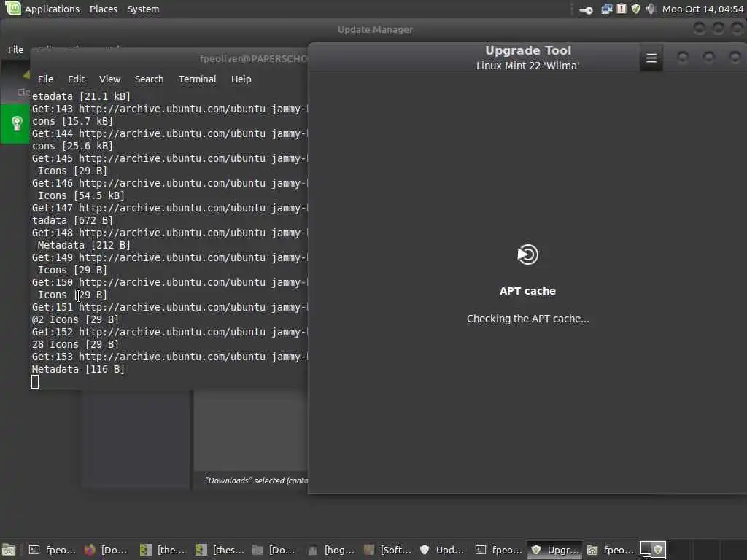This screenshot has height=560, width=747.
Task: Click terminal text 'Icons [54.5 kB]'
Action: click(81, 195)
